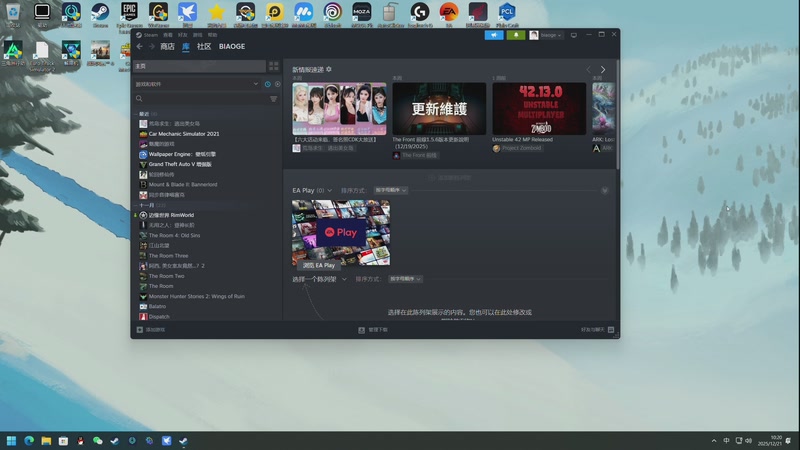800x450 pixels.
Task: Select Car Mechanic Simulator 2021
Action: point(184,134)
